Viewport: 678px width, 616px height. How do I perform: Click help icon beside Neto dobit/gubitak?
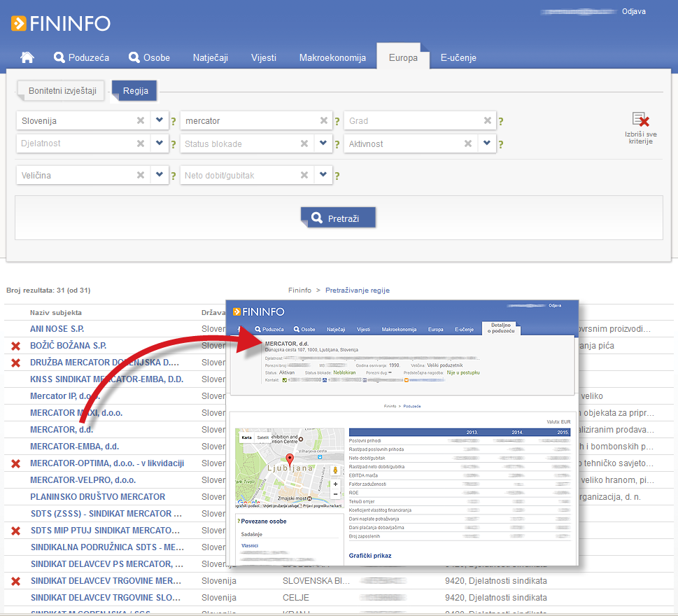[337, 175]
